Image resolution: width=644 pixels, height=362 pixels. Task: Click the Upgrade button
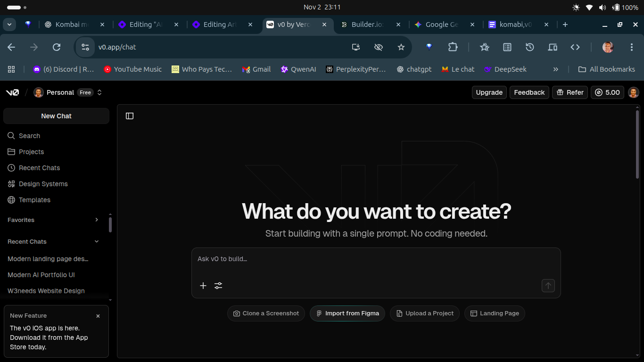click(489, 92)
